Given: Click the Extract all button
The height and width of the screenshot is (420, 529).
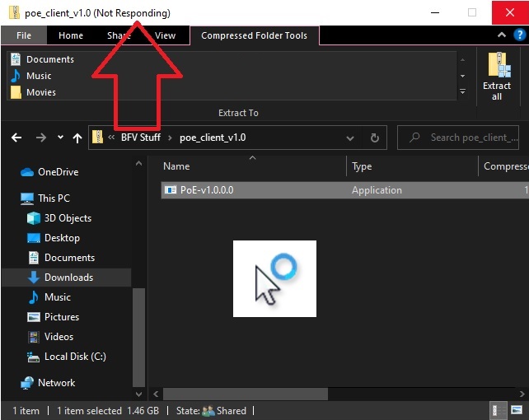Looking at the screenshot, I should point(497,77).
